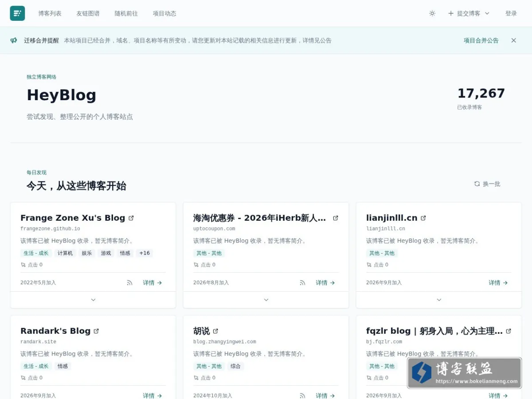Expand the Frange Zone Xu's Blog card chevron
532x399 pixels.
(x=93, y=300)
